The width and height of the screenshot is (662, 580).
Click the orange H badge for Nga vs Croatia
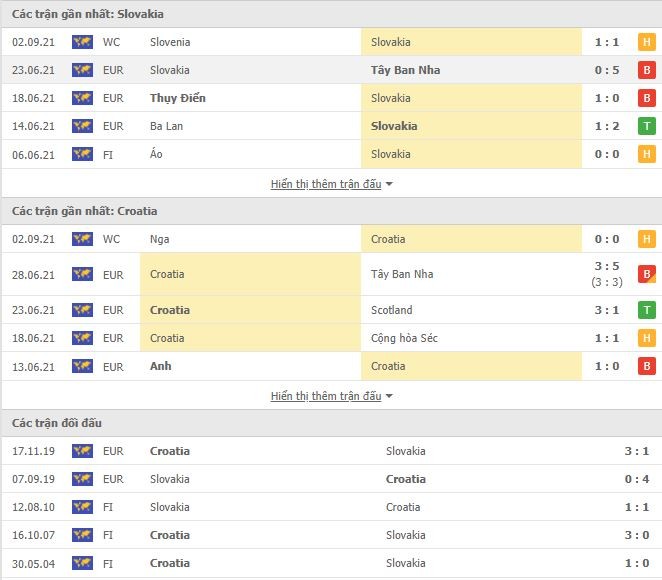pyautogui.click(x=646, y=239)
